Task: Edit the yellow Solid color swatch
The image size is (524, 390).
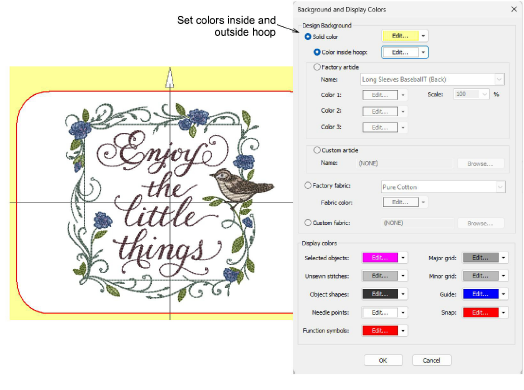Action: 400,36
